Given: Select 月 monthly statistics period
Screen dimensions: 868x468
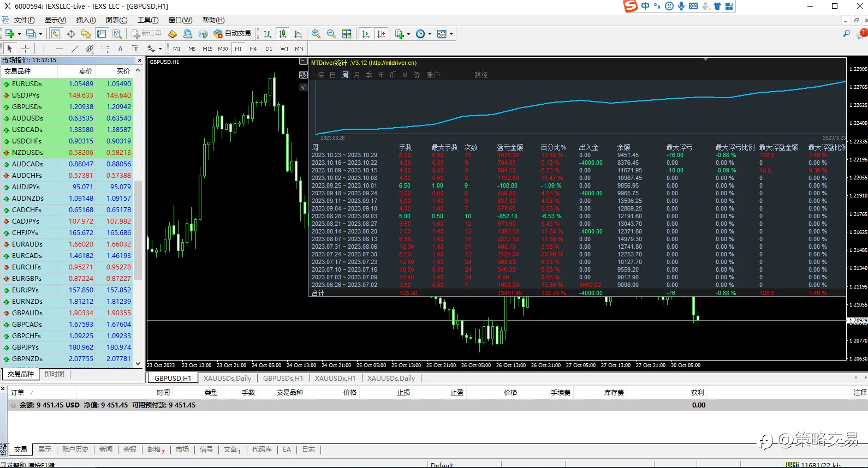Looking at the screenshot, I should tap(356, 75).
